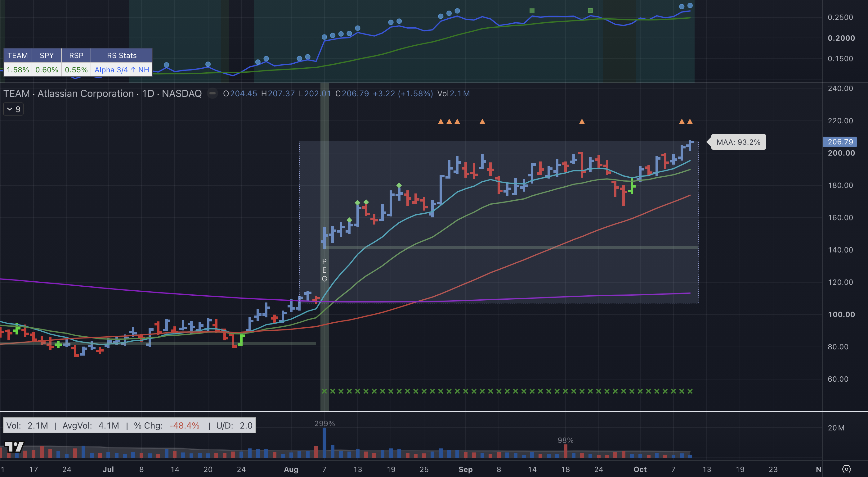868x477 pixels.
Task: Click the RS Stats header cell
Action: (x=122, y=55)
